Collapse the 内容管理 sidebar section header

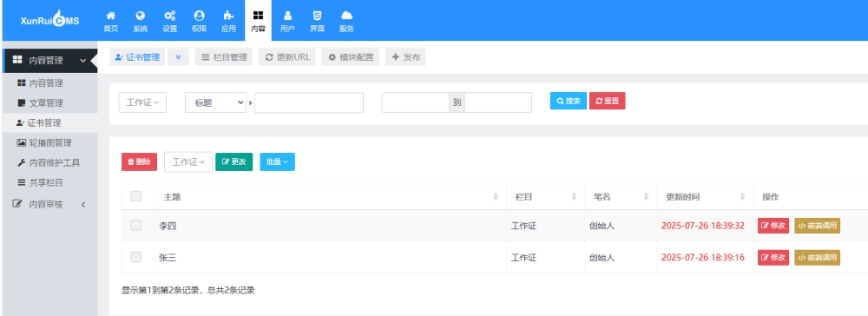coord(49,61)
